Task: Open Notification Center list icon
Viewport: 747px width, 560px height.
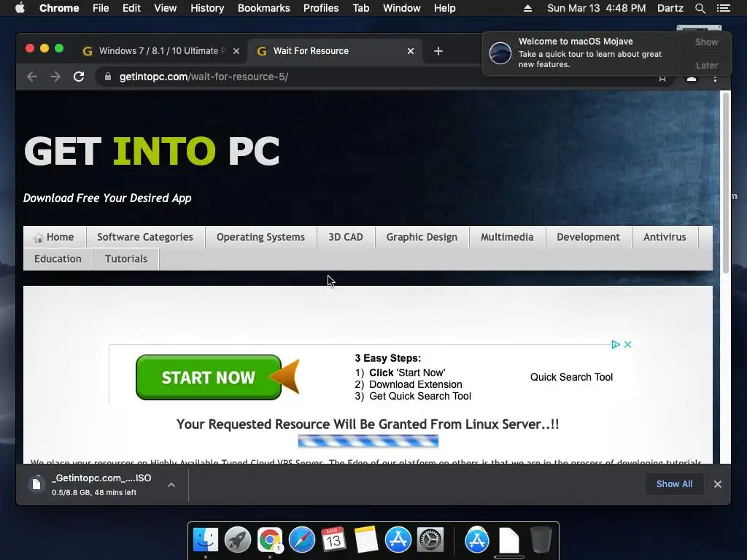Action: (x=724, y=8)
